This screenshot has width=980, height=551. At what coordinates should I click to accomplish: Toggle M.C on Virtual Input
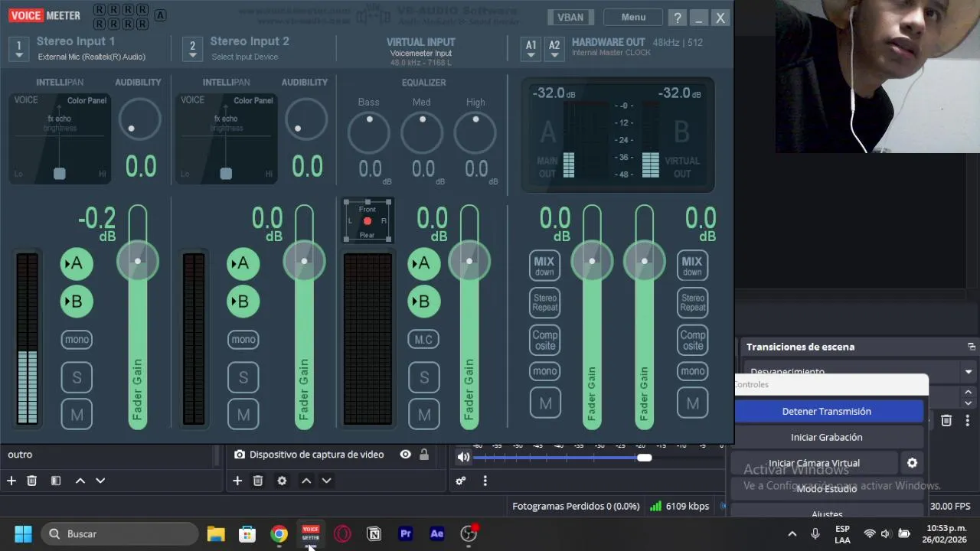pyautogui.click(x=423, y=340)
